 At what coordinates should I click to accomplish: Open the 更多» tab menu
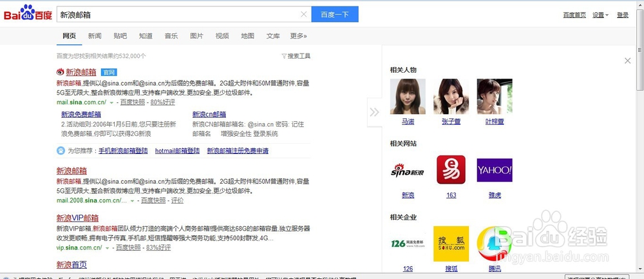(x=299, y=36)
